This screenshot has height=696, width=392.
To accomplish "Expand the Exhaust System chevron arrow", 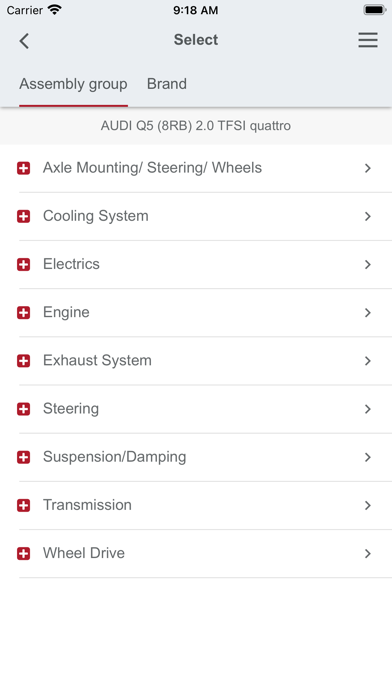I will click(368, 361).
